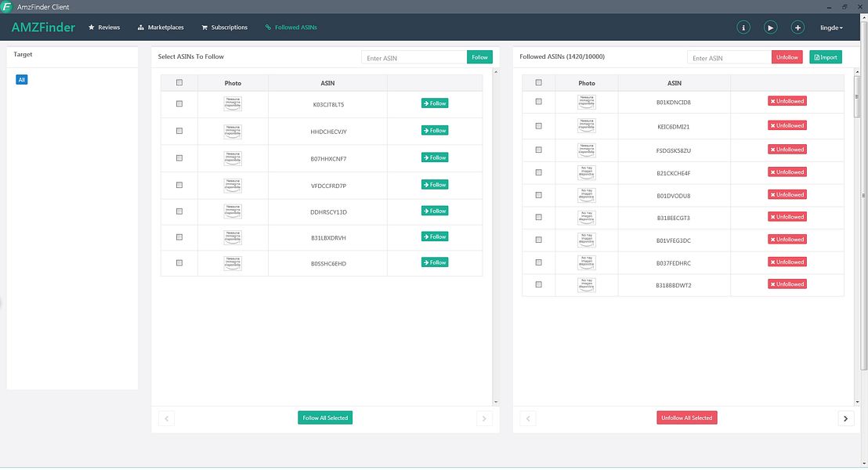
Task: Import ASINs using the Import button
Action: pos(826,57)
